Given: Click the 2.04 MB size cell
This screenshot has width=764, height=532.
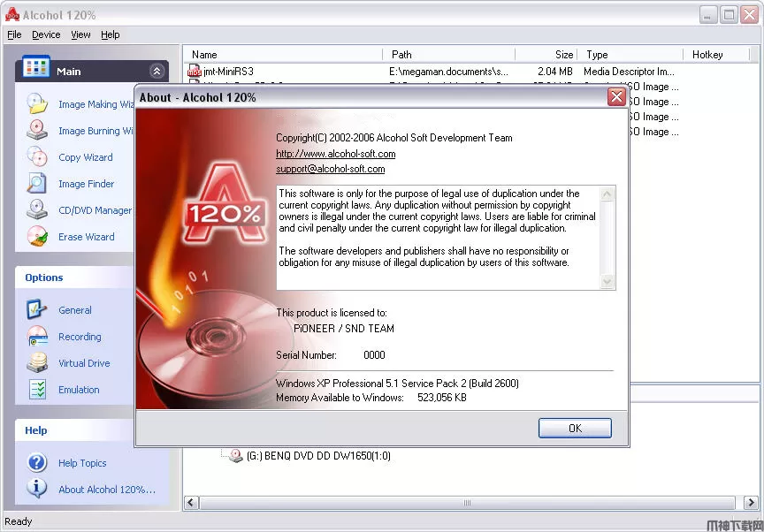Looking at the screenshot, I should pyautogui.click(x=555, y=72).
